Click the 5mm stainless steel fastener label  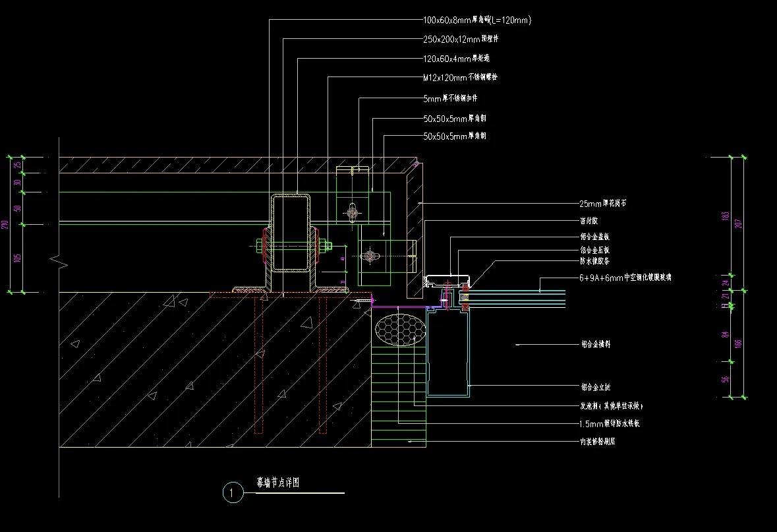pyautogui.click(x=450, y=98)
